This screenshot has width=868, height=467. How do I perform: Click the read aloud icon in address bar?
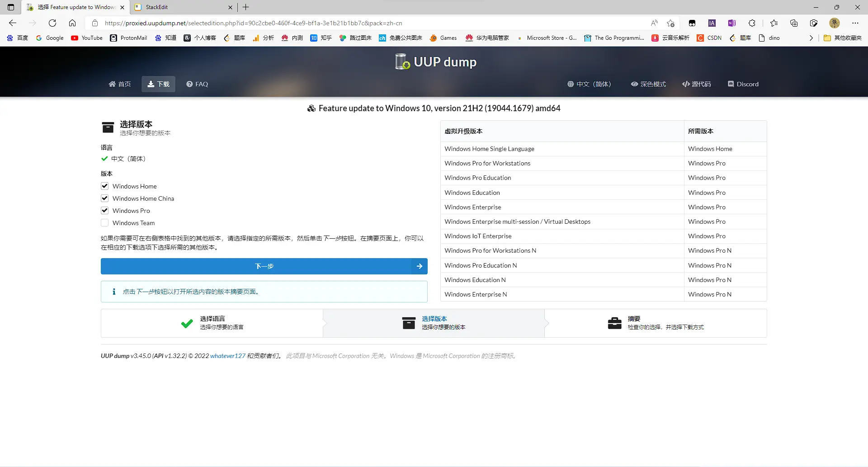click(x=654, y=23)
